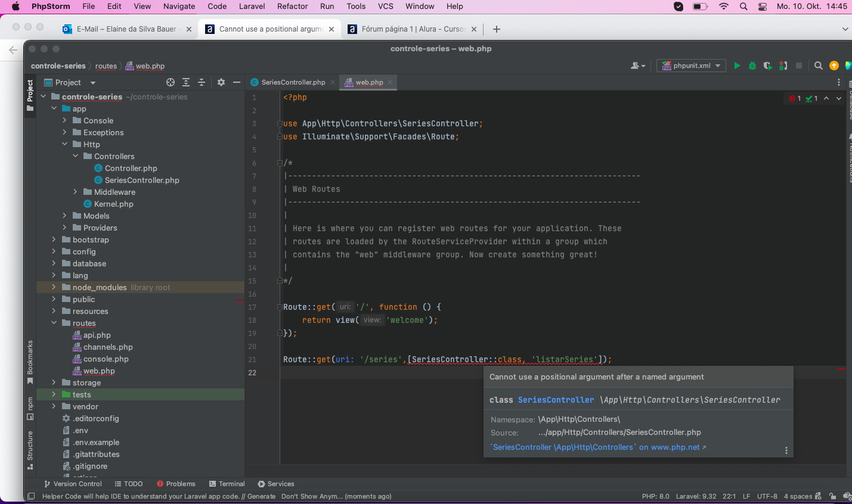
Task: Collapse the controle-series root folder
Action: click(43, 97)
